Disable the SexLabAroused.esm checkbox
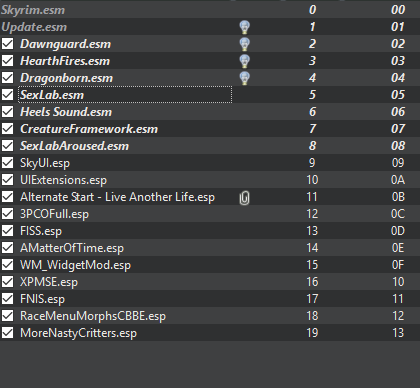Viewport: 420px width, 388px height. [x=8, y=146]
